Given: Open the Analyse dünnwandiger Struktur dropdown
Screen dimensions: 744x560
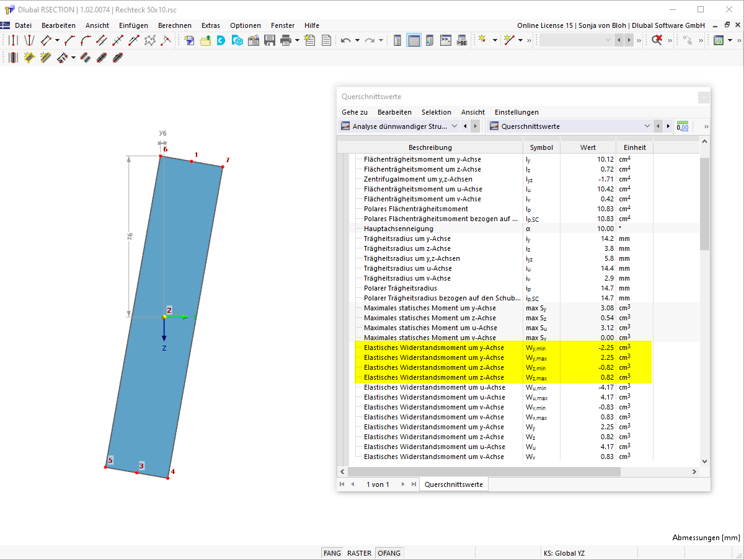Looking at the screenshot, I should (454, 126).
